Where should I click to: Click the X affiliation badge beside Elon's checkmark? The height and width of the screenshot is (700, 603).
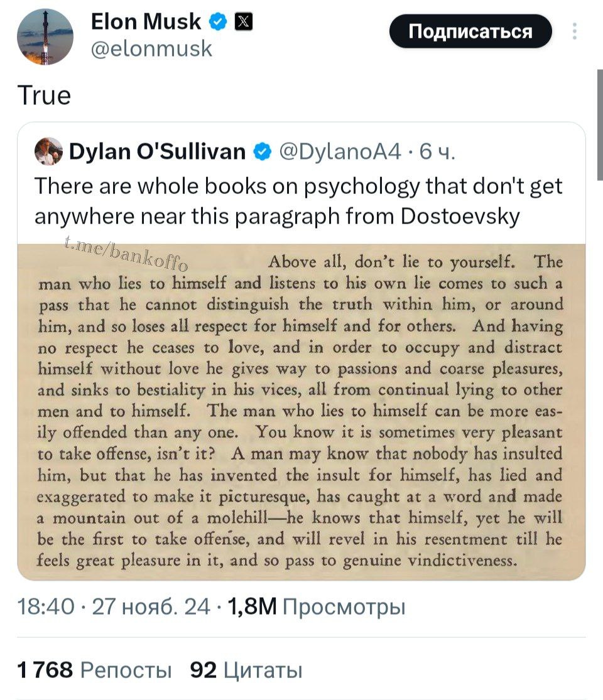[x=244, y=21]
